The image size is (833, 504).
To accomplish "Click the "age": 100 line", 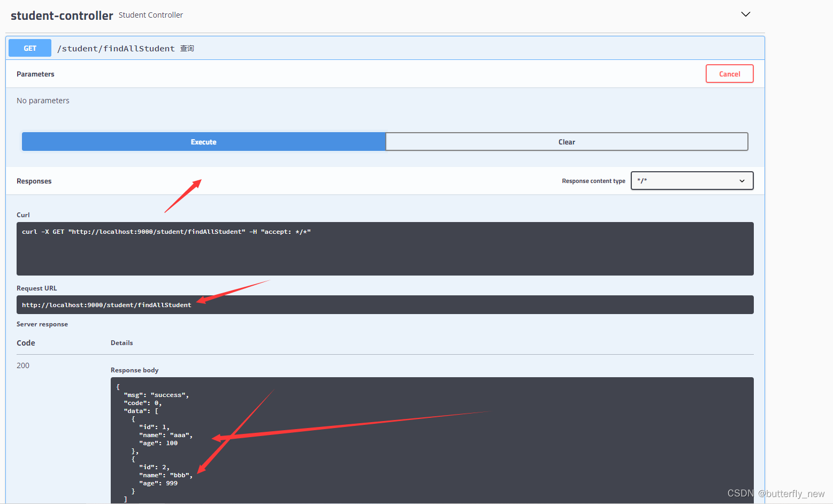I will [158, 443].
